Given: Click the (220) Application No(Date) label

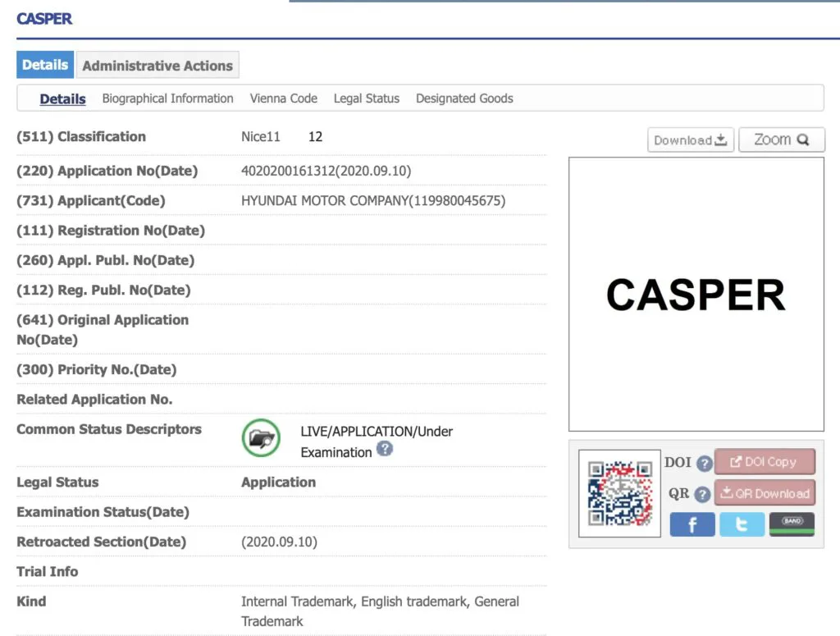Looking at the screenshot, I should [x=107, y=171].
